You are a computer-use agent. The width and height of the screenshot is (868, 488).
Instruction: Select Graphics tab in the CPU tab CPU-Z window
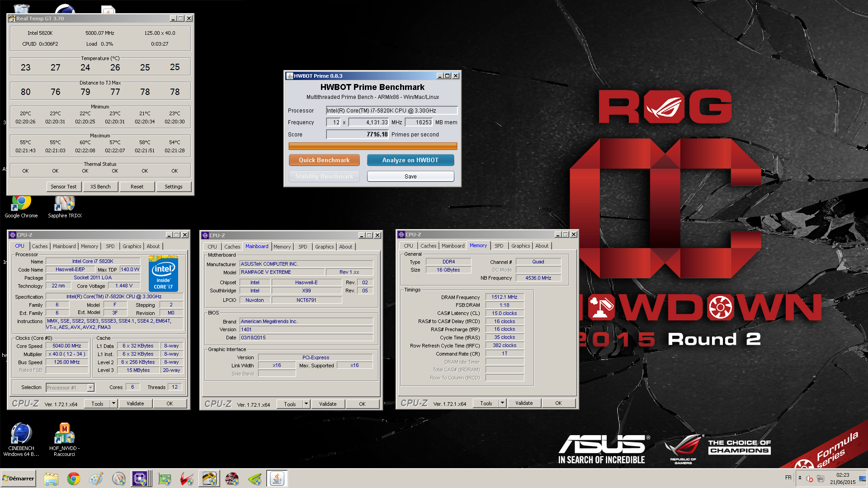pos(132,246)
